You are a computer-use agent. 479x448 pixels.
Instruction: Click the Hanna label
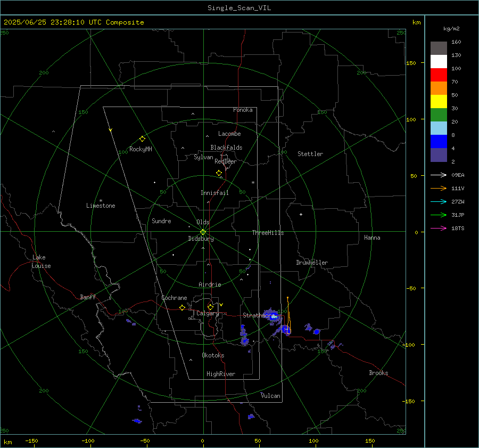tap(372, 238)
